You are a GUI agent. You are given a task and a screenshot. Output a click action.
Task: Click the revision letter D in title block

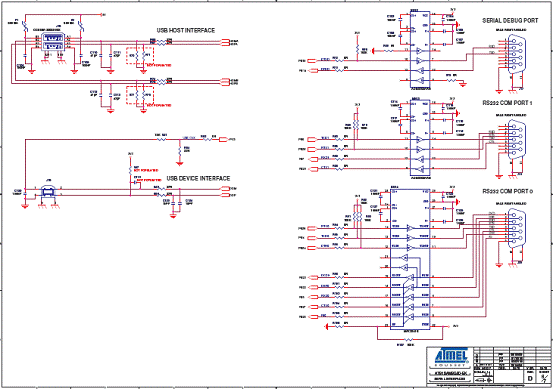530,378
